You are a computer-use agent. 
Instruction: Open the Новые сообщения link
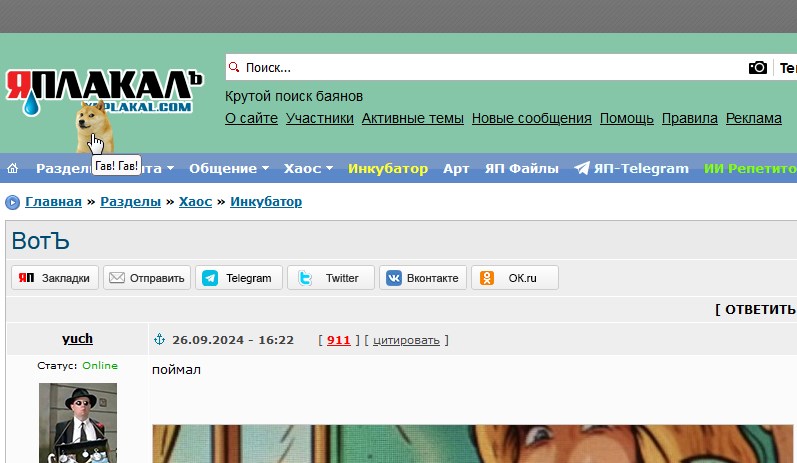(532, 118)
